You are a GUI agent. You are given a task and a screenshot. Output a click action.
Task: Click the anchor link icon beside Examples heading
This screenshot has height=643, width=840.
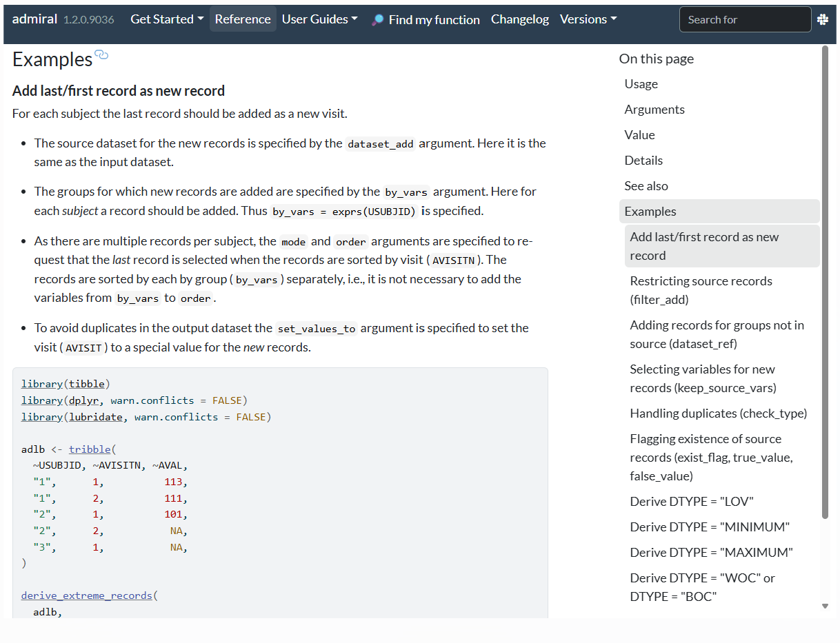coord(102,56)
